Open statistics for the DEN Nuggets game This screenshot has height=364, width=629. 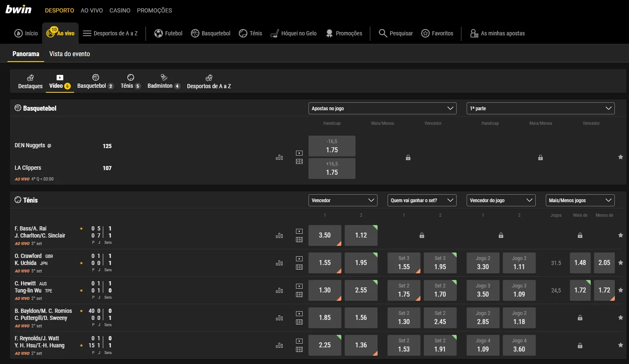pos(279,157)
